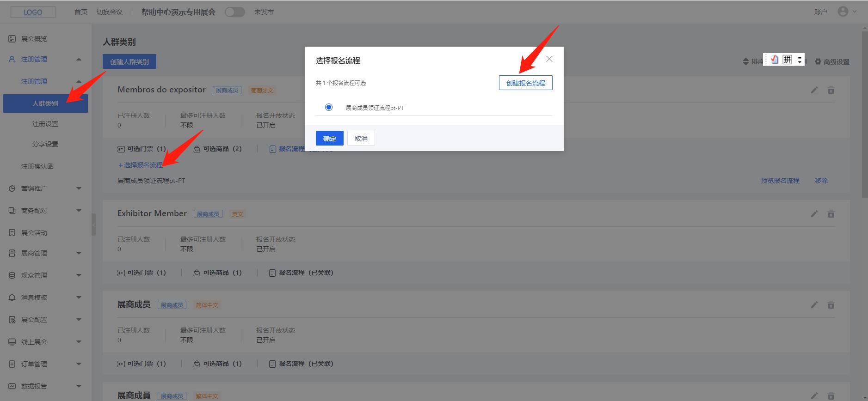Click the delete icon for Membros do expositor

tap(831, 90)
